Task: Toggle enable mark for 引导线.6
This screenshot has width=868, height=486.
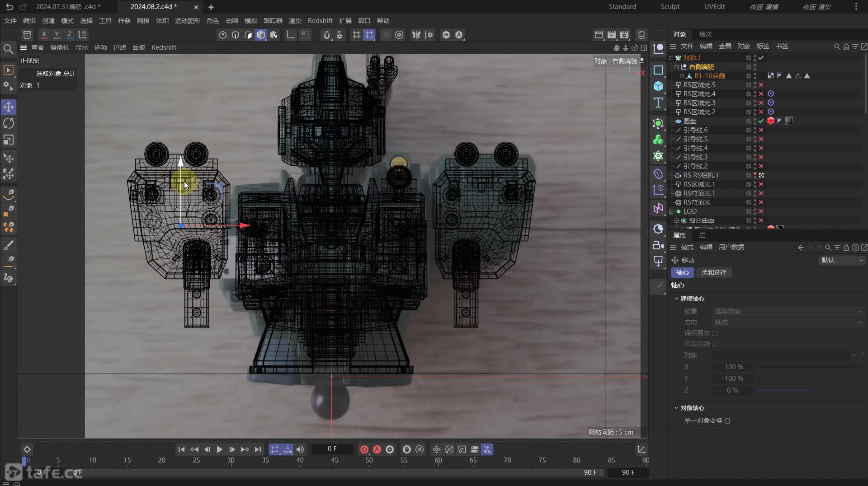Action: [761, 130]
